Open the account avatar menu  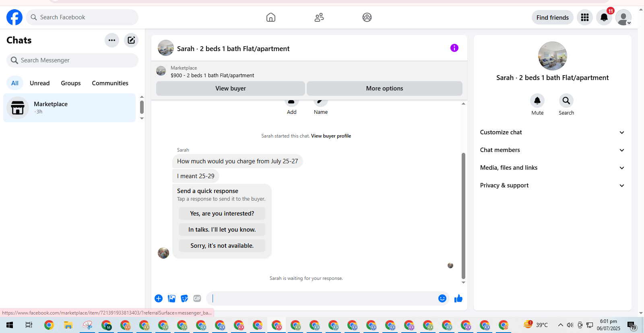coord(623,17)
